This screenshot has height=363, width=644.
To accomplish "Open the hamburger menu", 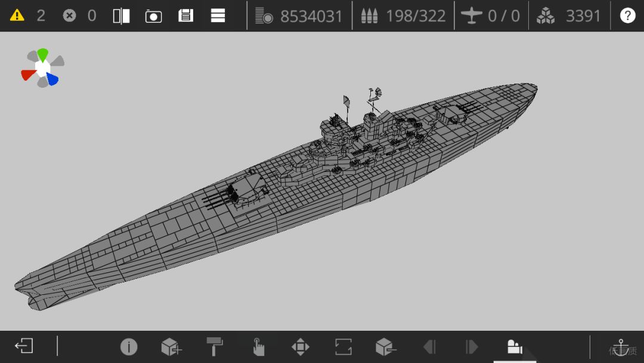I will click(218, 16).
